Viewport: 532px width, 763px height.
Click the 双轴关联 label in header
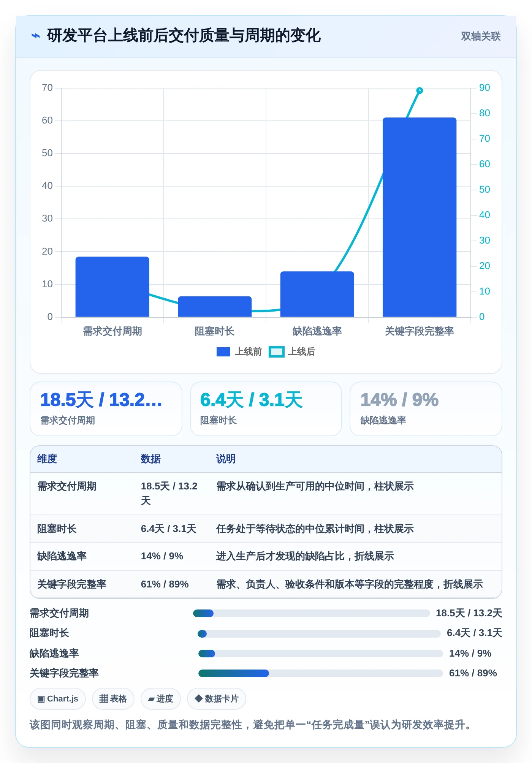click(x=481, y=36)
